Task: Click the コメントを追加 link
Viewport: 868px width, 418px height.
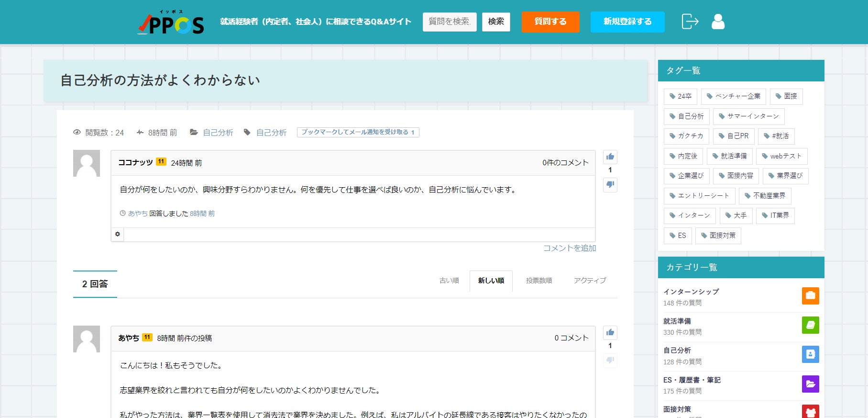Action: click(569, 248)
